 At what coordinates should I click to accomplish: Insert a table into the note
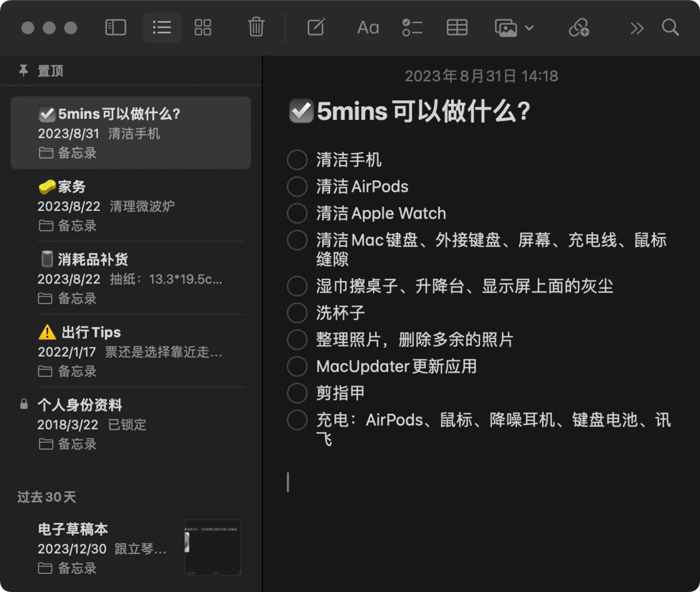pyautogui.click(x=457, y=28)
